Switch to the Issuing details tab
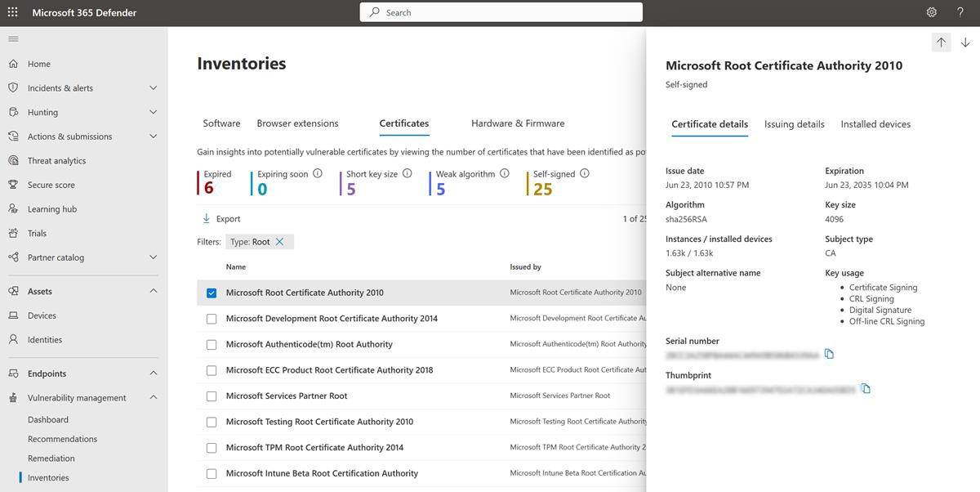 coord(794,124)
